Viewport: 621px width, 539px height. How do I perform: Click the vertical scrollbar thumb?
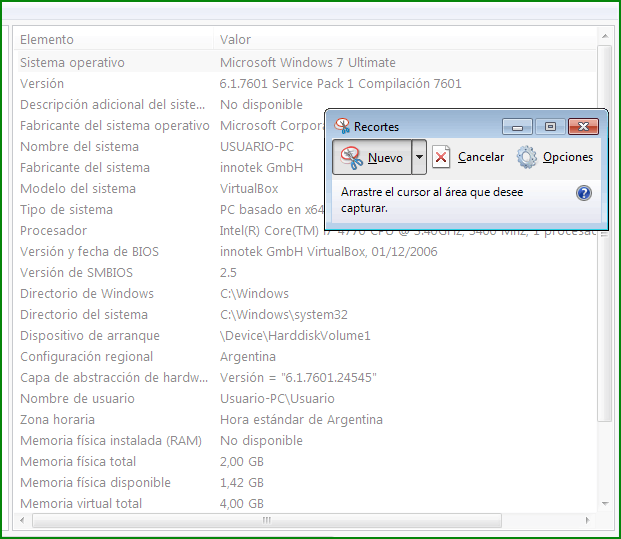[x=605, y=234]
